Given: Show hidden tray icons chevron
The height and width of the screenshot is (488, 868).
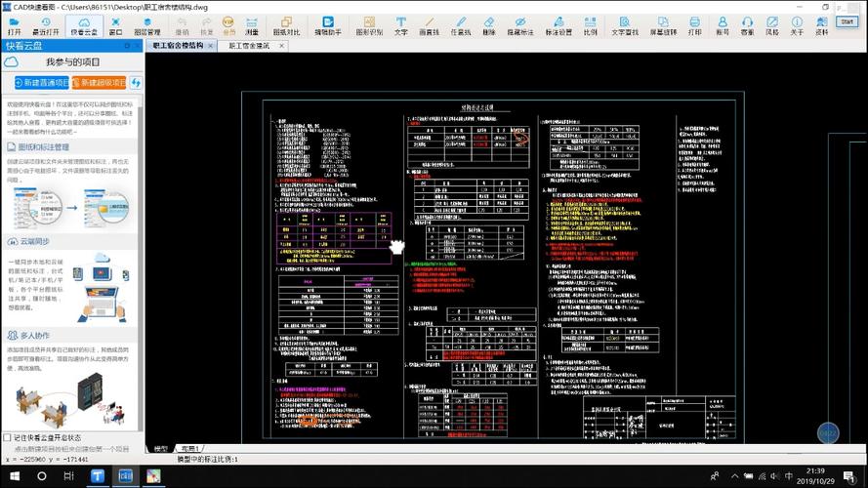Looking at the screenshot, I should coord(734,476).
